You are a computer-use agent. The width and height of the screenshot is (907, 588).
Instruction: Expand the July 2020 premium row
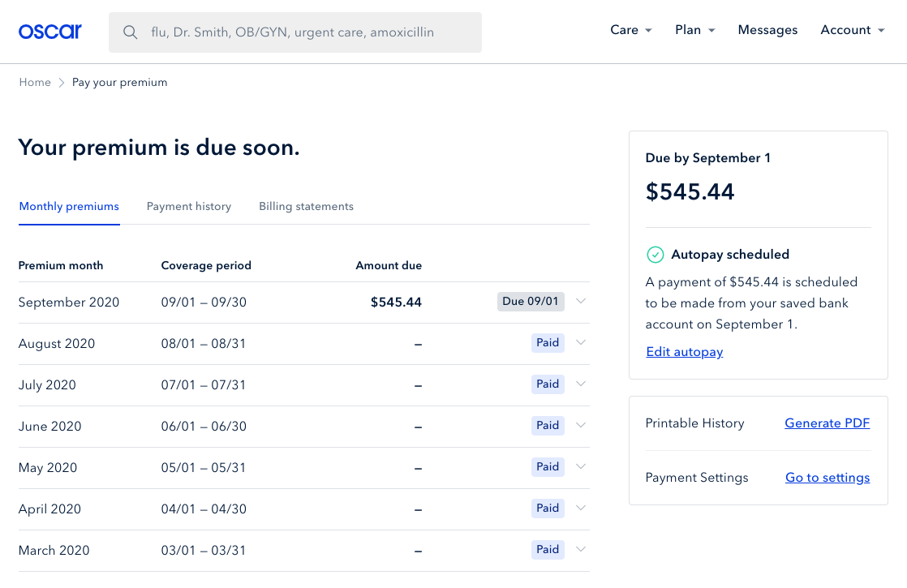click(x=581, y=384)
